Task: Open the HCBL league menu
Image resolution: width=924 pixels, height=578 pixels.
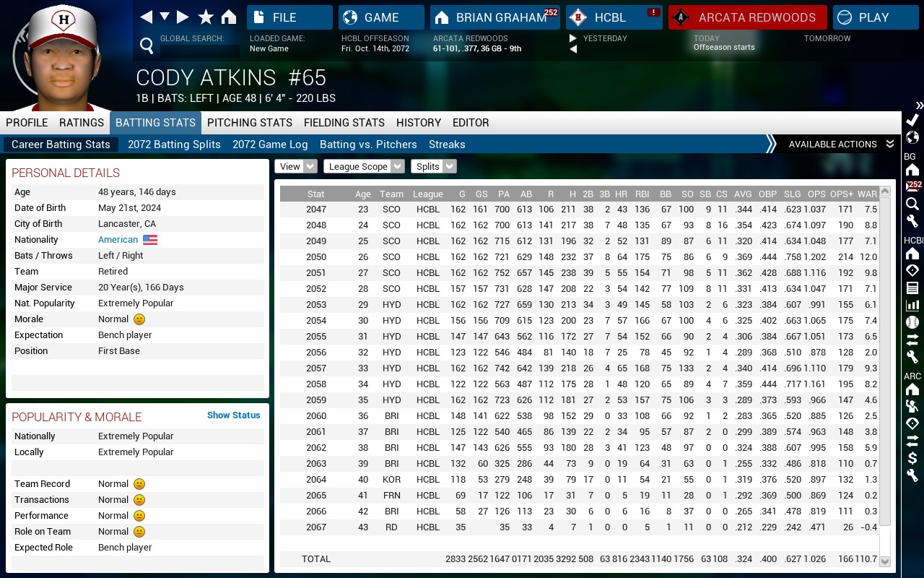Action: (614, 17)
